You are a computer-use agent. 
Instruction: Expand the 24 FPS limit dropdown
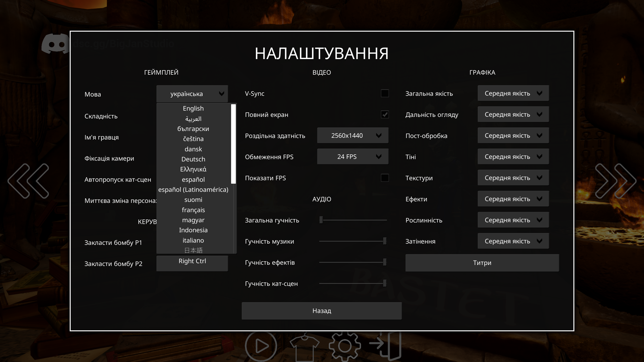pyautogui.click(x=353, y=157)
